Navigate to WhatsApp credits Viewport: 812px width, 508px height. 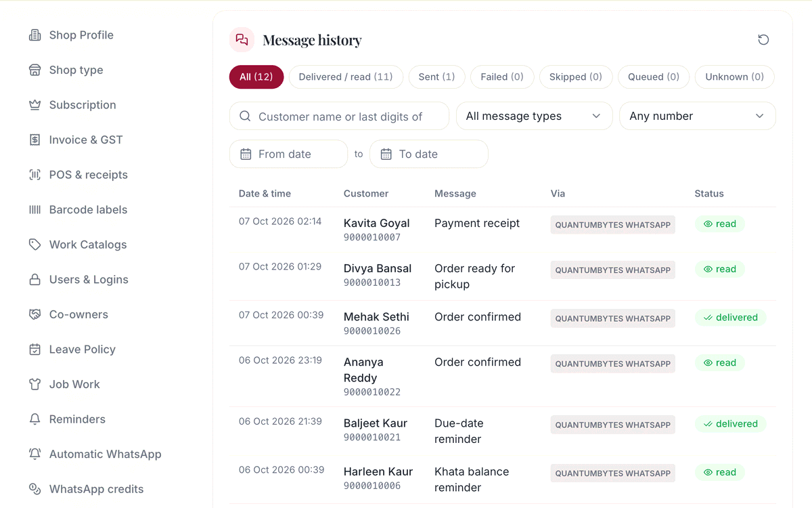coord(97,489)
